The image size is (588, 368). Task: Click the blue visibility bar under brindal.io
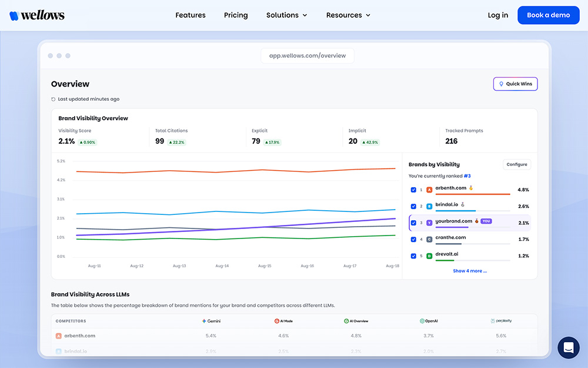pos(455,211)
